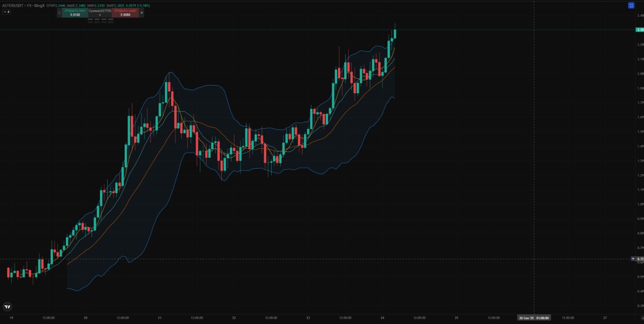This screenshot has height=324, width=644.
Task: Click the green current price label
Action: coord(639,30)
